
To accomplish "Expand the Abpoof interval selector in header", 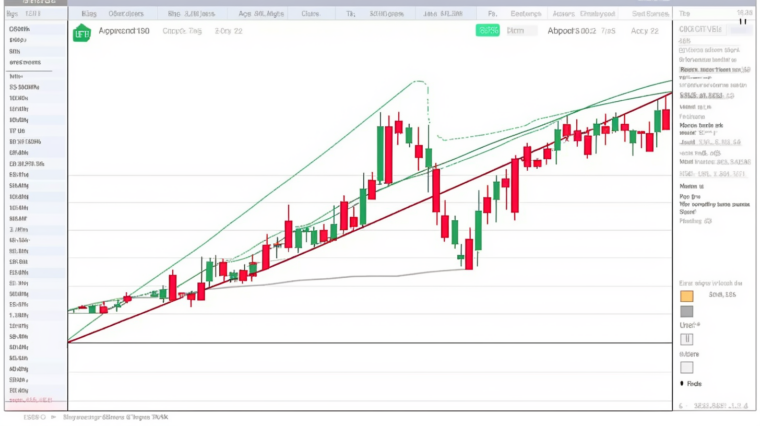I will click(x=572, y=31).
